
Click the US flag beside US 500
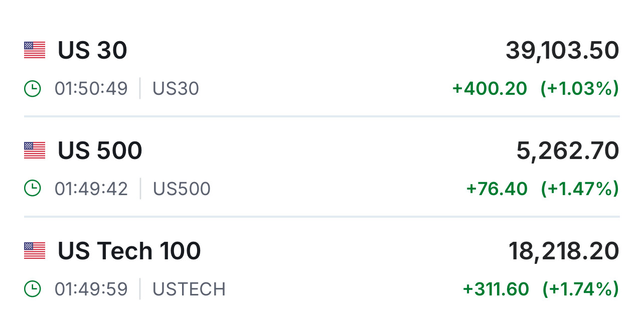tap(35, 150)
